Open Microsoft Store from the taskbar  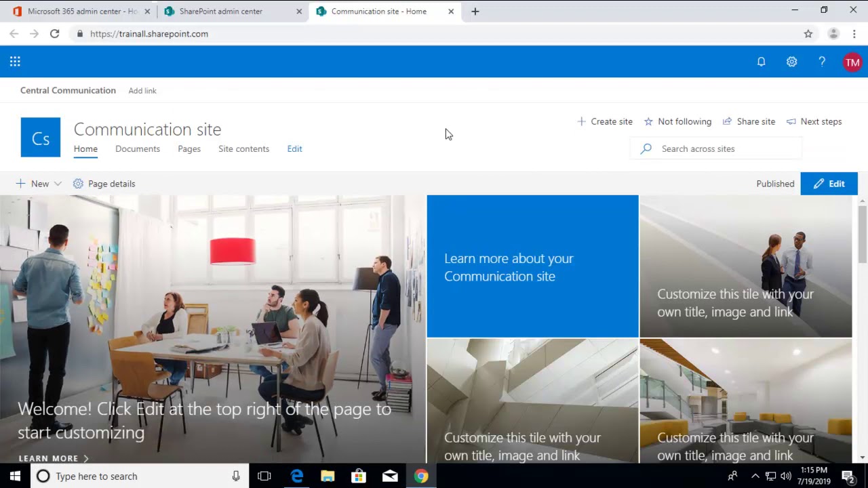[x=359, y=476]
